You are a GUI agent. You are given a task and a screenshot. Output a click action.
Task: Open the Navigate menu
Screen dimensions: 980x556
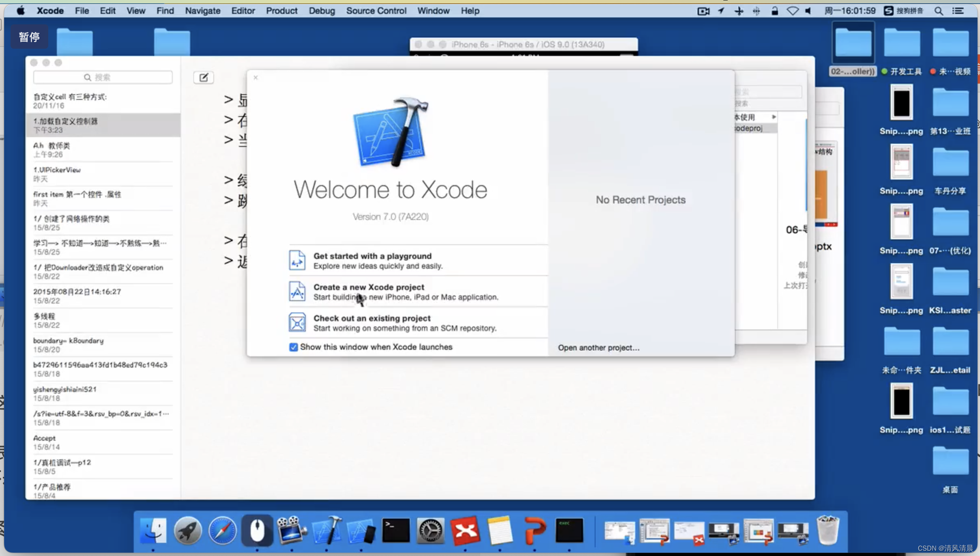coord(202,11)
